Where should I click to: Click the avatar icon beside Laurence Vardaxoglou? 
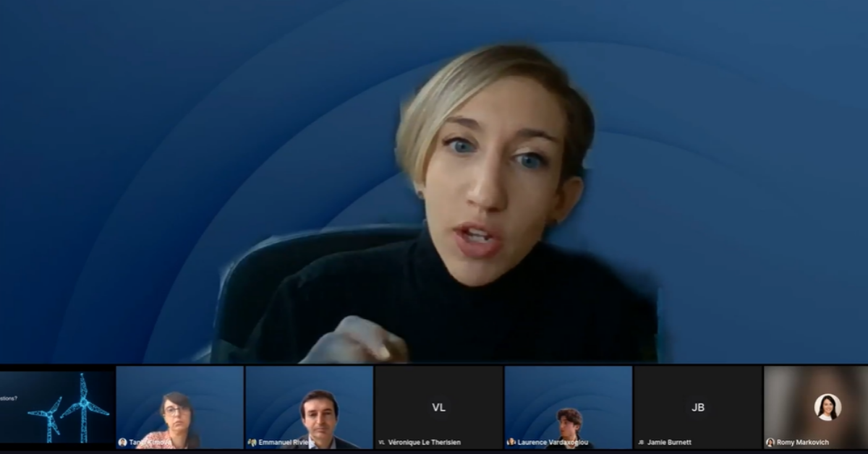(x=511, y=442)
